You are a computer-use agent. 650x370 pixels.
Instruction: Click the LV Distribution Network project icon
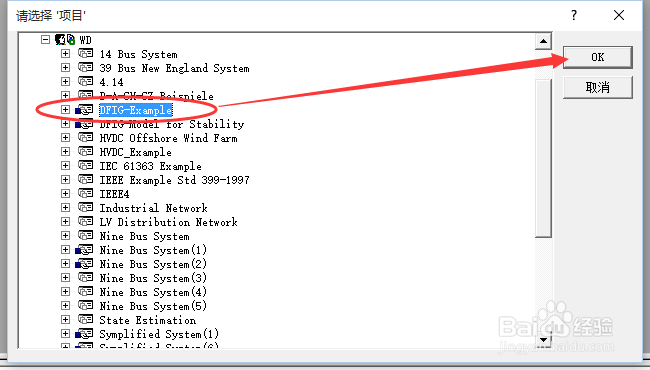point(85,222)
